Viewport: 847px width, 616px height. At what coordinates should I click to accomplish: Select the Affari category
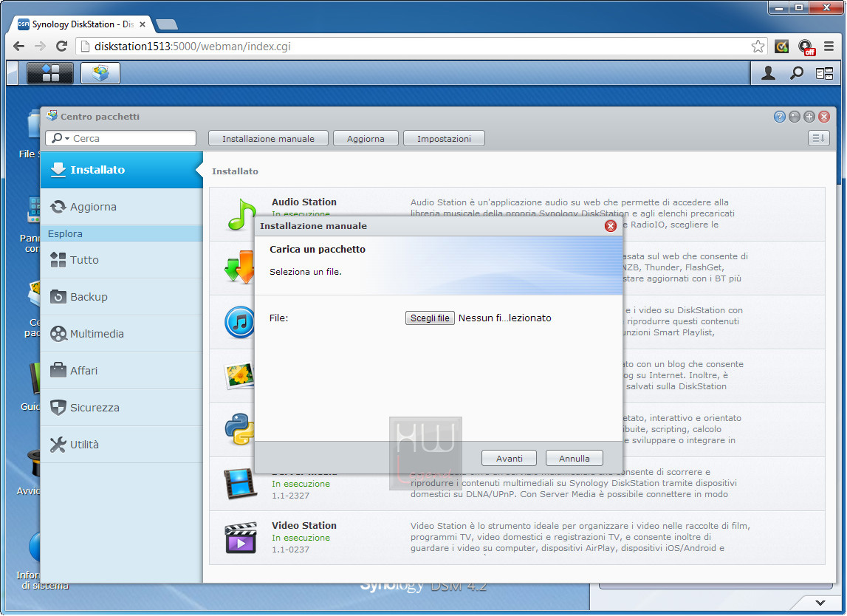point(122,371)
